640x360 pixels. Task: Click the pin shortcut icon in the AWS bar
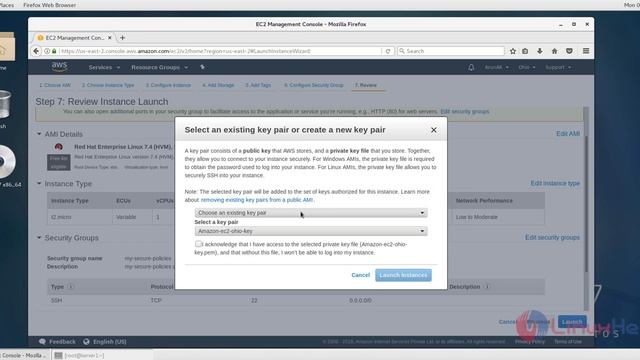(x=202, y=67)
